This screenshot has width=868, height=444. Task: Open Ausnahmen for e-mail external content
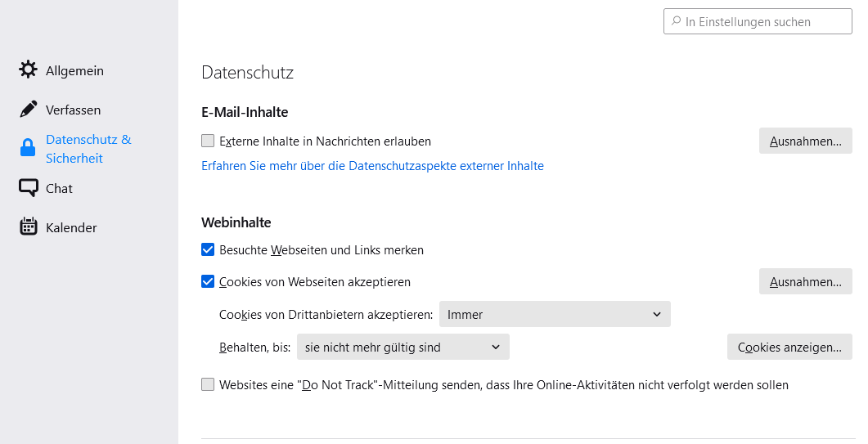(x=805, y=141)
